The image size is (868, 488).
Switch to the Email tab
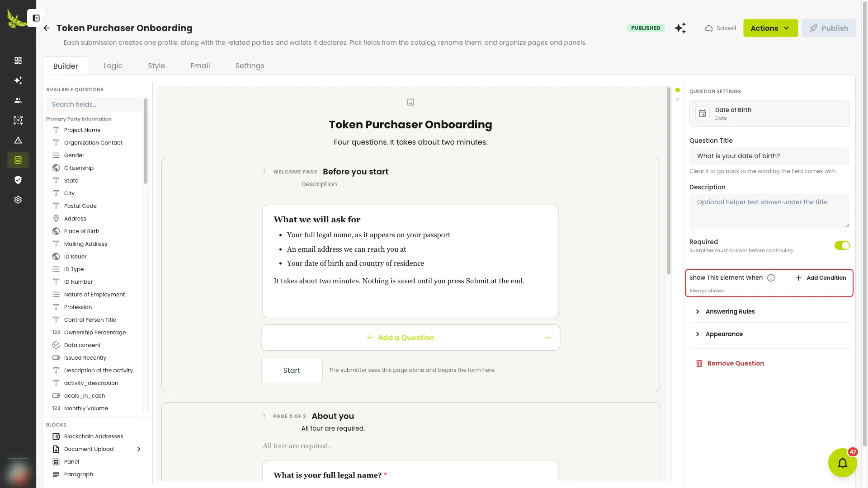coord(200,66)
